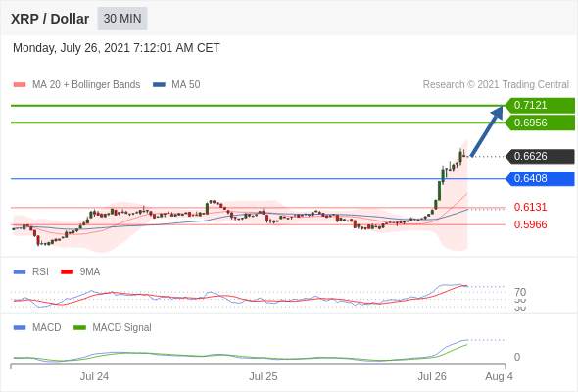Click the Jul 24 date axis label

pos(94,377)
